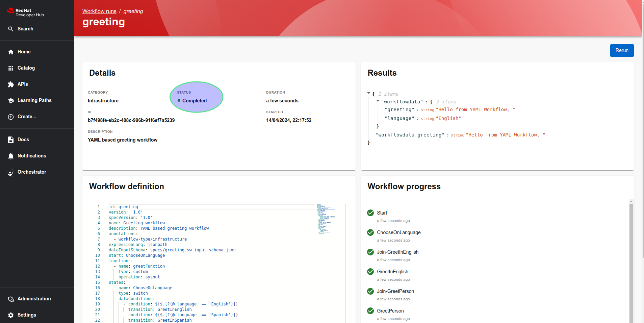Click the Administration sidebar icon

pyautogui.click(x=11, y=299)
